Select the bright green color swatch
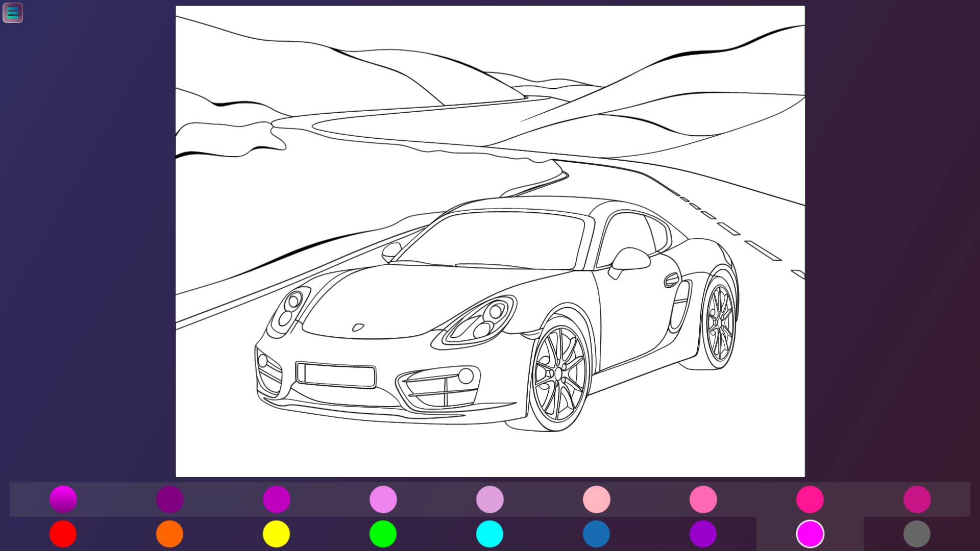The image size is (980, 551). point(383,534)
